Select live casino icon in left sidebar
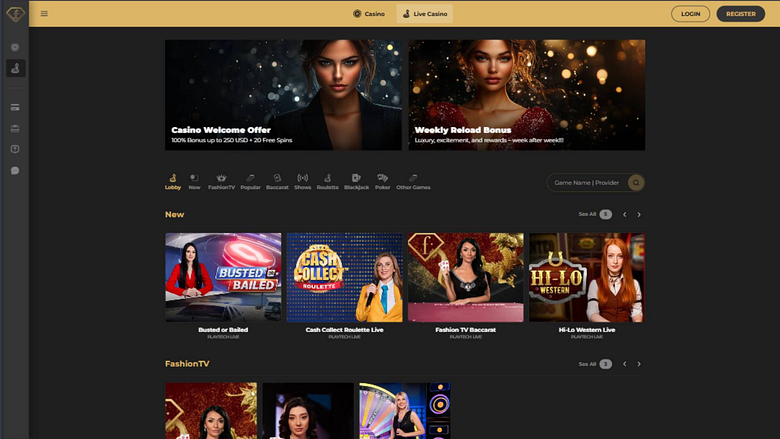Screen dimensions: 780x439 coord(15,68)
